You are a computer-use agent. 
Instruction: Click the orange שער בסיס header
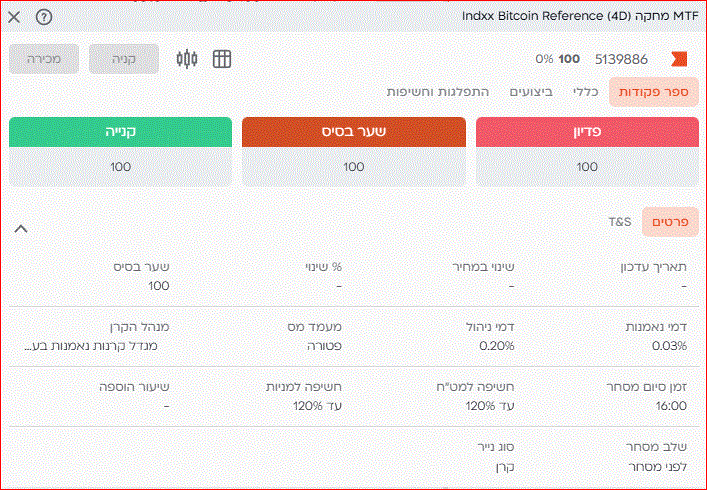(354, 132)
